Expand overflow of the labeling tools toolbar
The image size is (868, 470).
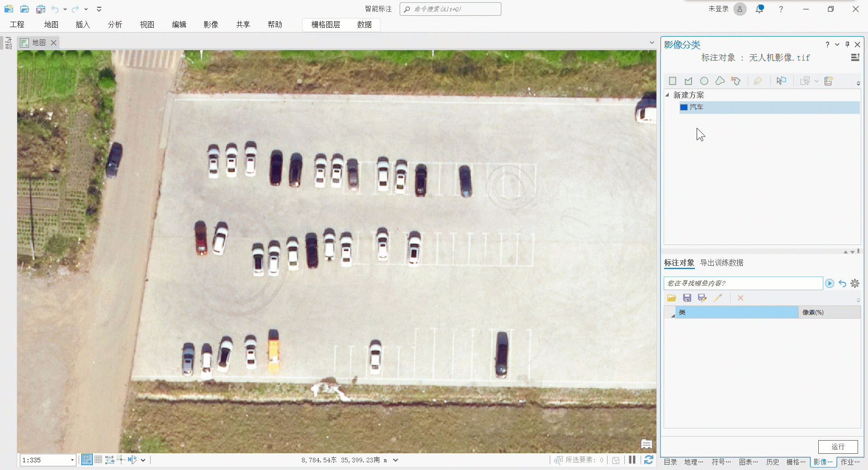(858, 83)
